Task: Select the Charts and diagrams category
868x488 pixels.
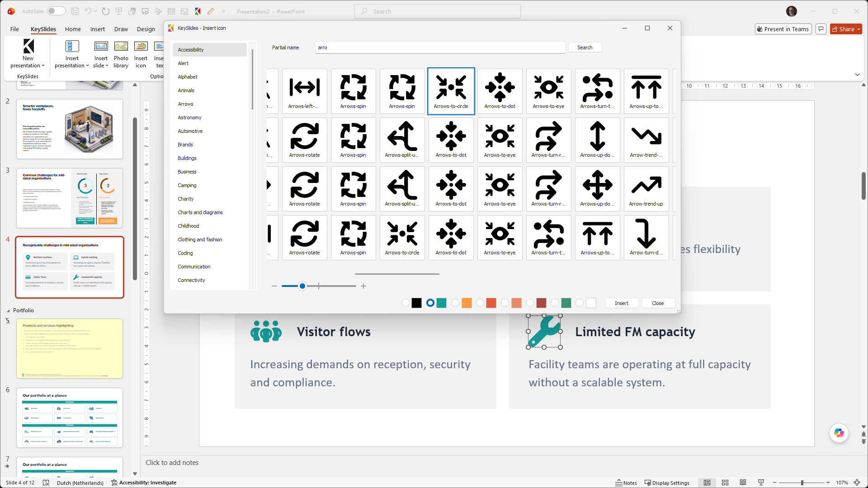Action: (x=210, y=212)
